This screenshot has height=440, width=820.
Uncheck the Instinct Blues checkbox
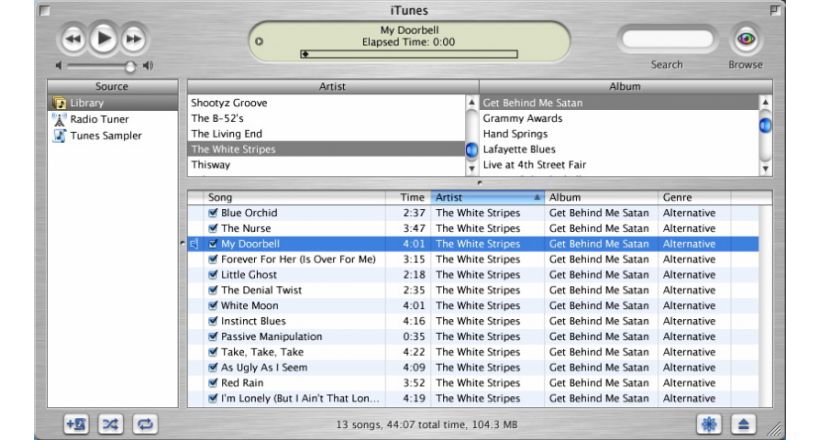tap(213, 321)
